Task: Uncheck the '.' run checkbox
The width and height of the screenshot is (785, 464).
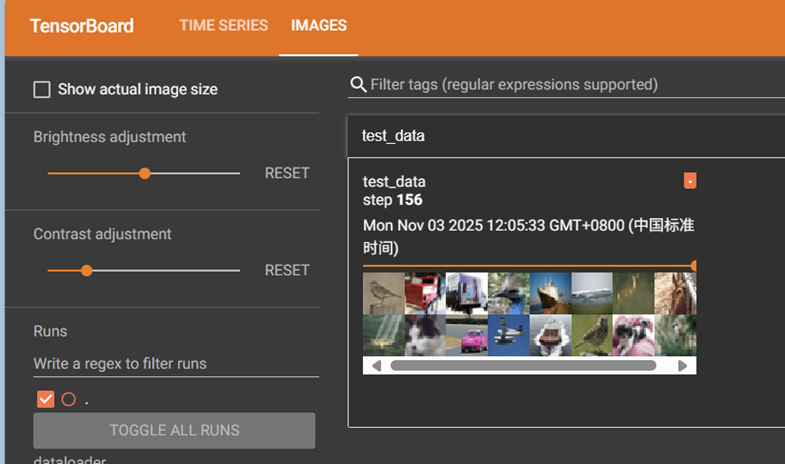Action: tap(45, 399)
